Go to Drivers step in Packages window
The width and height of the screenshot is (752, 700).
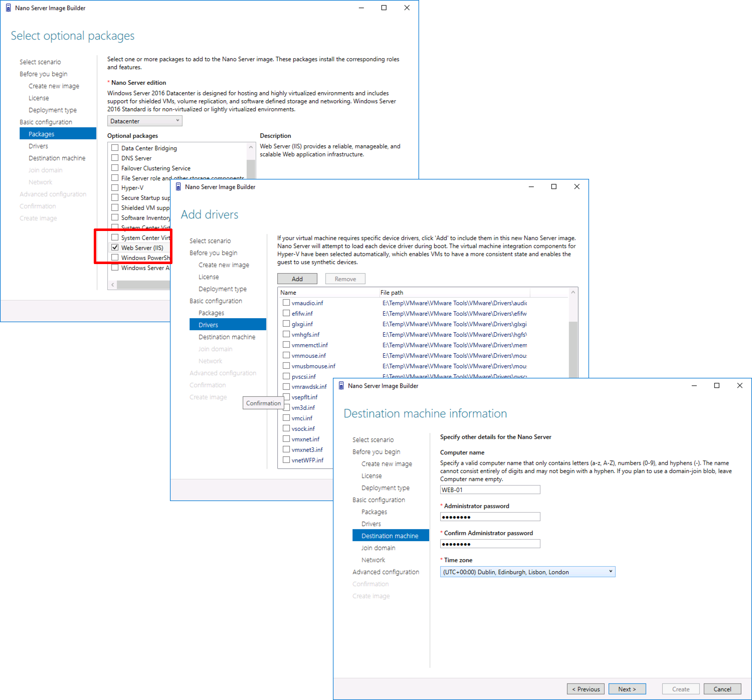point(38,146)
